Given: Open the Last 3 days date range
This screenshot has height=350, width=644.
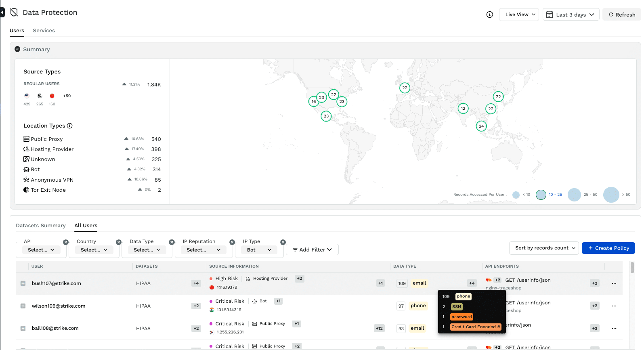Looking at the screenshot, I should tap(571, 15).
